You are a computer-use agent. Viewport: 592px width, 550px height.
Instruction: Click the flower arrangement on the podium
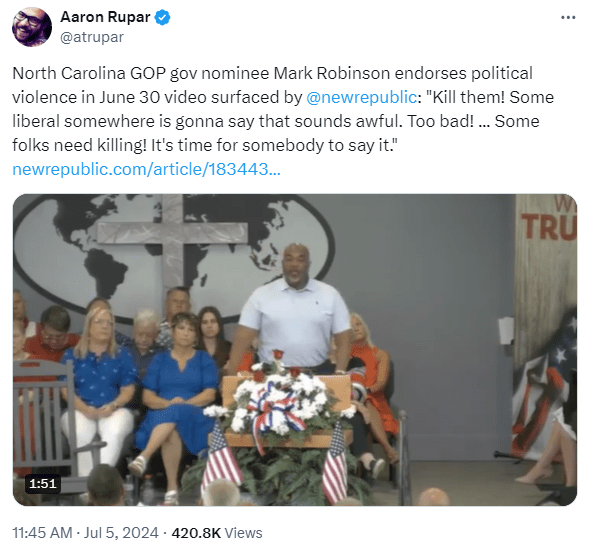pyautogui.click(x=279, y=400)
